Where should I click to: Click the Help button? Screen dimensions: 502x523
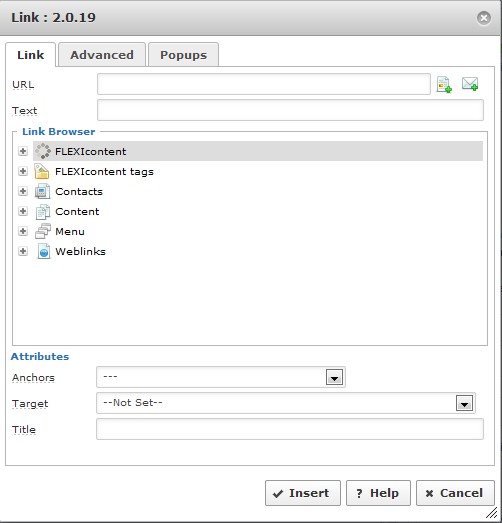click(x=378, y=493)
